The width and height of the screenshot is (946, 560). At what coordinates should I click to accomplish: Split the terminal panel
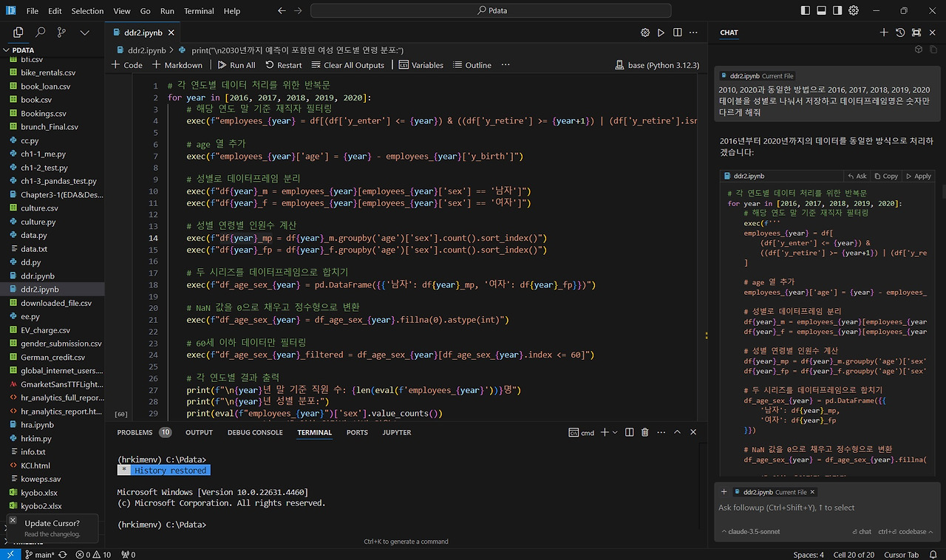coord(628,432)
